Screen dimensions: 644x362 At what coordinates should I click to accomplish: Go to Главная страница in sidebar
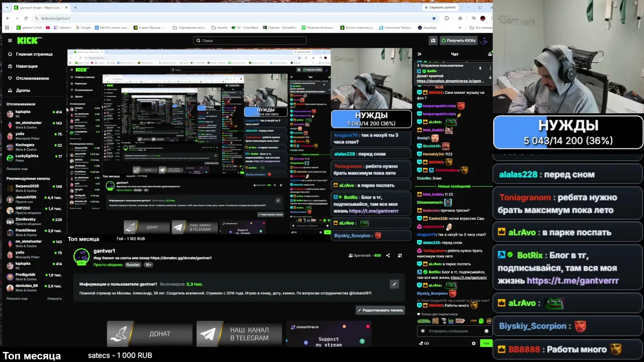pos(30,54)
